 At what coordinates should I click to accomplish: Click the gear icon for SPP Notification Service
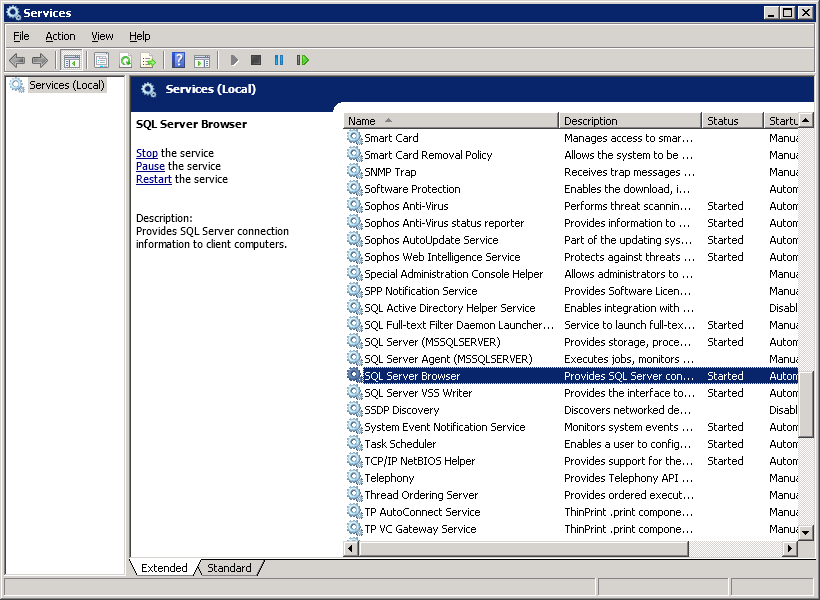(x=355, y=291)
